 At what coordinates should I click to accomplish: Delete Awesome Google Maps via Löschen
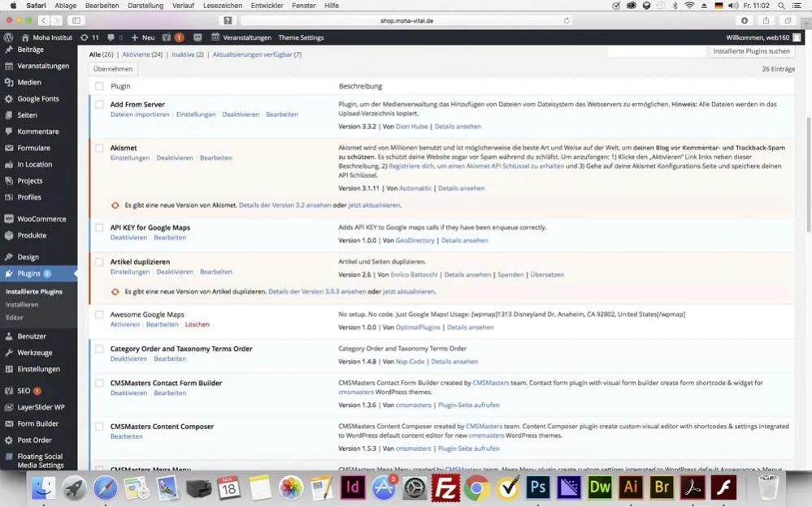click(x=198, y=325)
